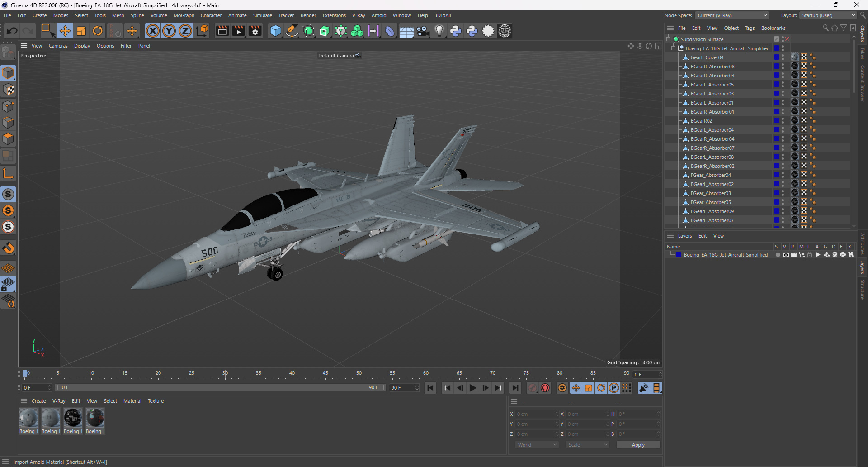Select BGearL_Absorber09 in object tree
Image resolution: width=868 pixels, height=467 pixels.
coord(712,211)
